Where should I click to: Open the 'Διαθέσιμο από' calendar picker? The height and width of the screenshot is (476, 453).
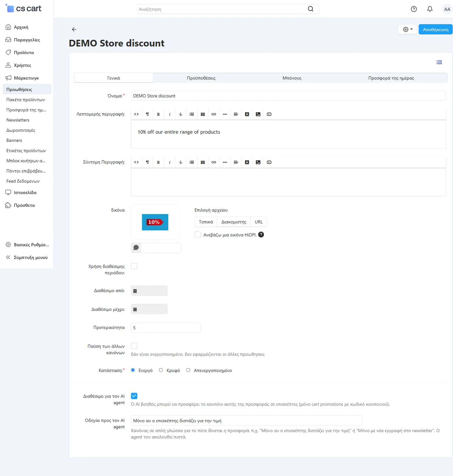135,291
